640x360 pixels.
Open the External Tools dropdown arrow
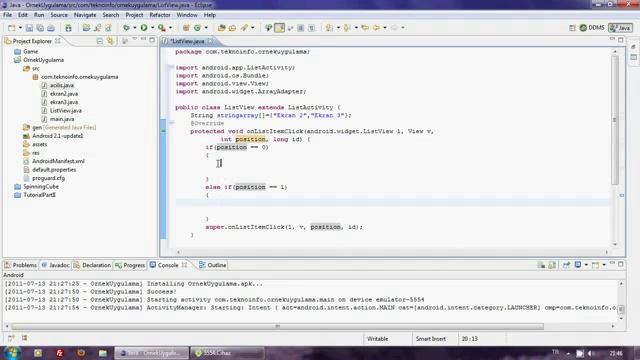170,28
